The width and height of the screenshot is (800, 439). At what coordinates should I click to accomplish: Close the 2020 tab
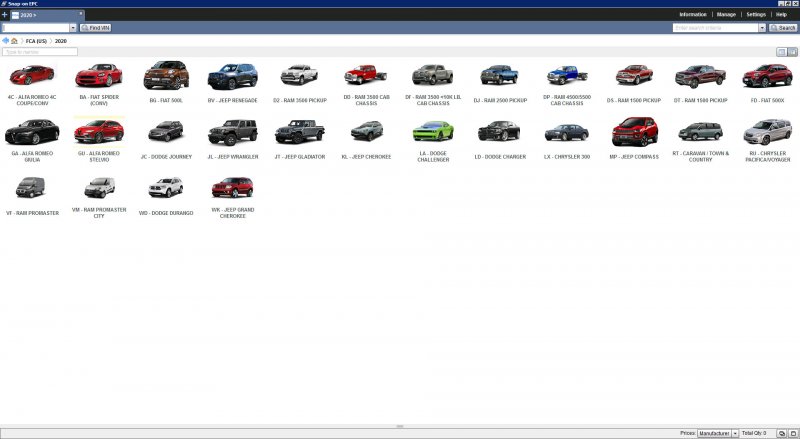[81, 14]
